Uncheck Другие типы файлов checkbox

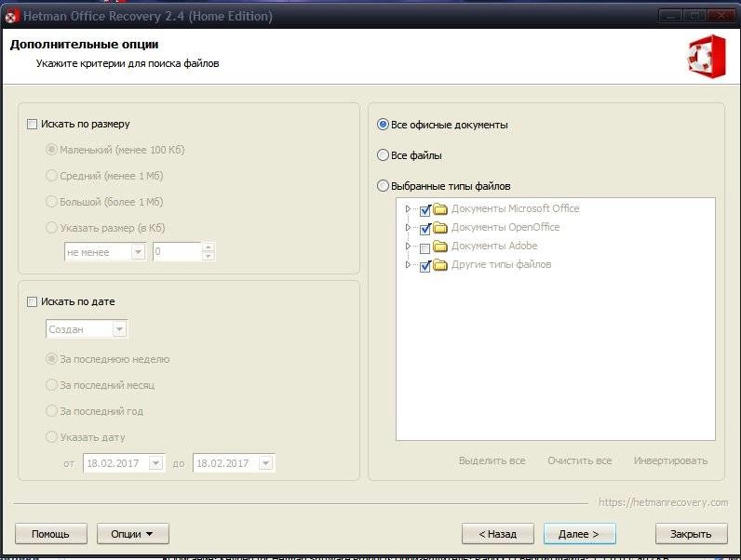pyautogui.click(x=424, y=266)
